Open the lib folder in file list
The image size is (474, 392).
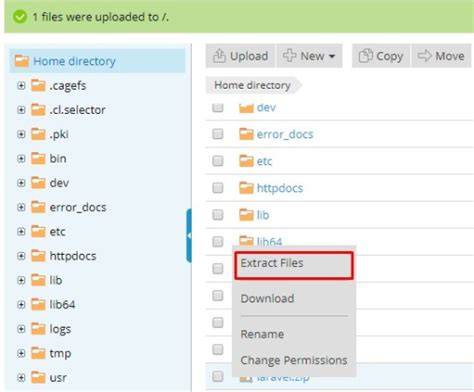263,215
